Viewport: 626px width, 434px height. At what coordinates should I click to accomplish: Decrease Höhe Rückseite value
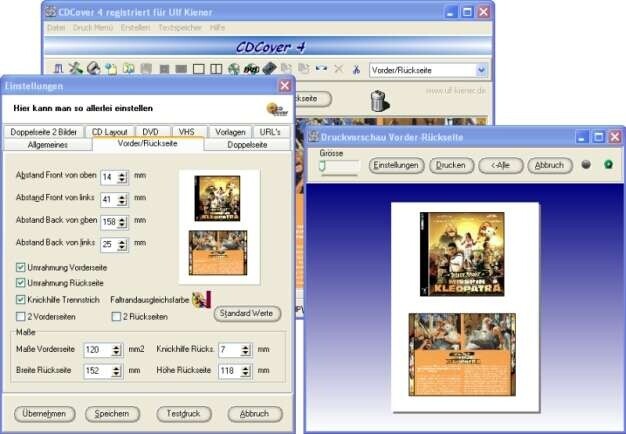click(245, 373)
